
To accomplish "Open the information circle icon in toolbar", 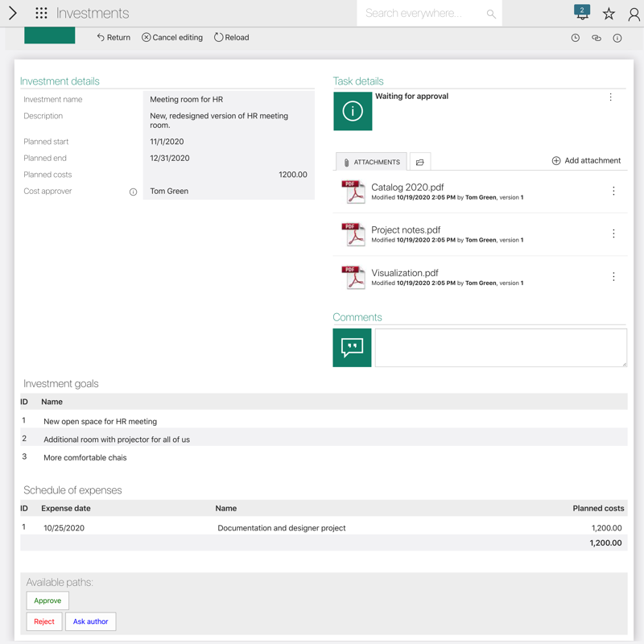I will point(617,38).
